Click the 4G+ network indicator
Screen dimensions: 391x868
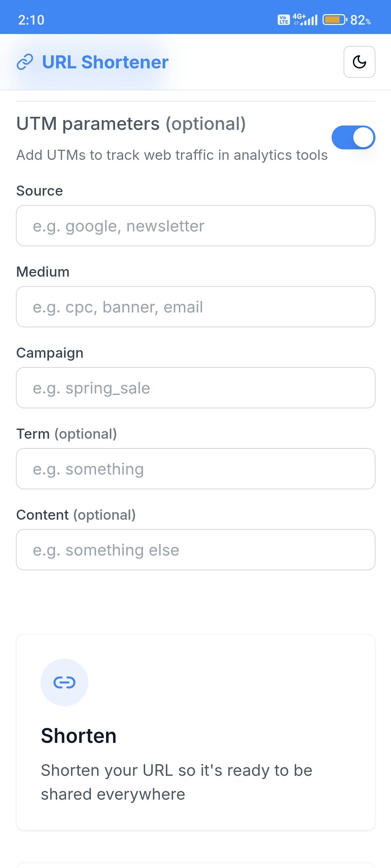299,17
